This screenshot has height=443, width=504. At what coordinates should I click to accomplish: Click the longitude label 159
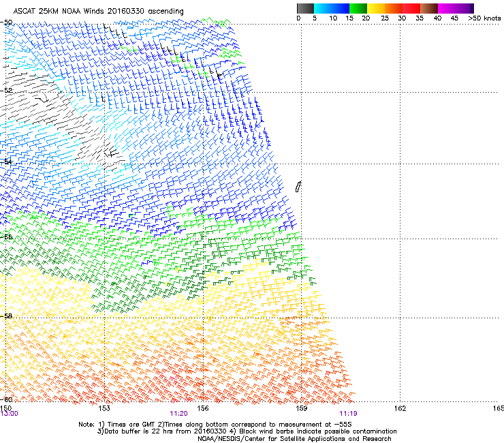pyautogui.click(x=302, y=408)
